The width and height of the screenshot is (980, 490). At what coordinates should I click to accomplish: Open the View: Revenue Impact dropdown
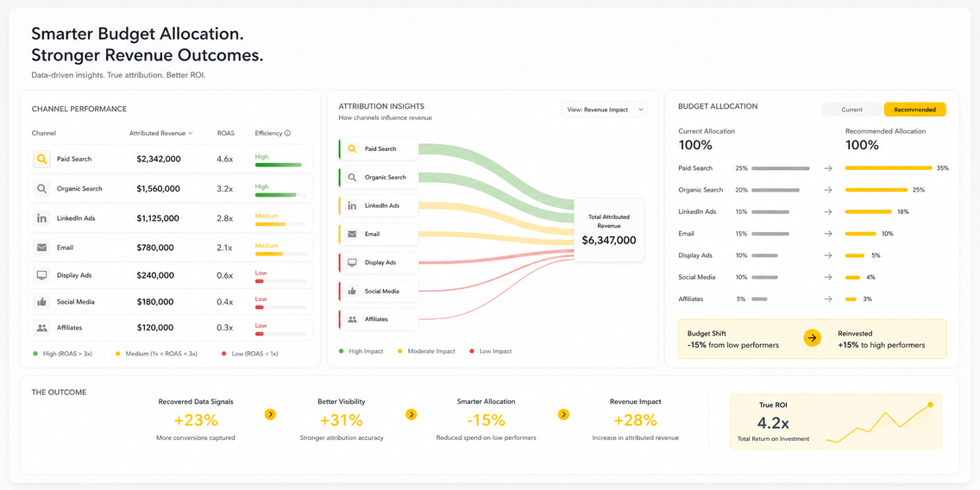pos(605,110)
